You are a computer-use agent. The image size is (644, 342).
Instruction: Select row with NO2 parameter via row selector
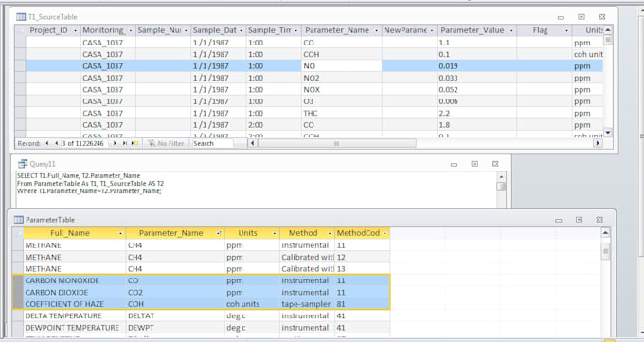pos(20,78)
